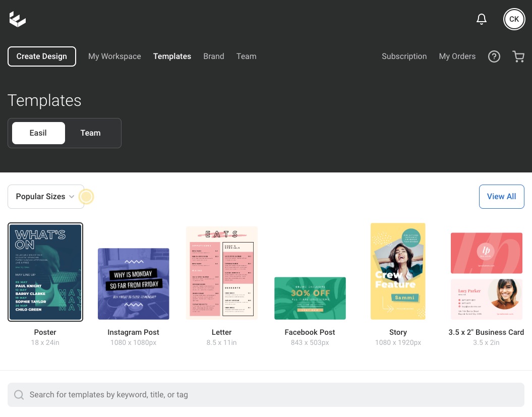Open the help question mark icon
The height and width of the screenshot is (417, 532).
(494, 56)
